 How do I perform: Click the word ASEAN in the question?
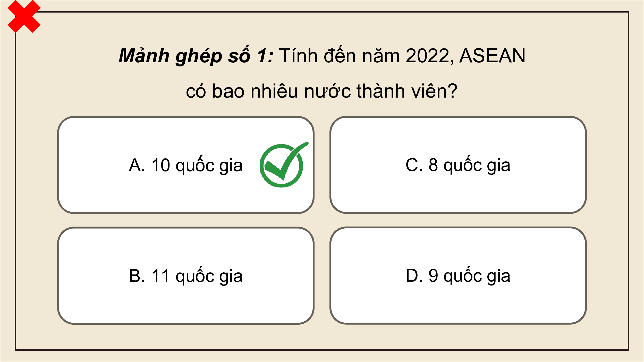click(x=492, y=56)
